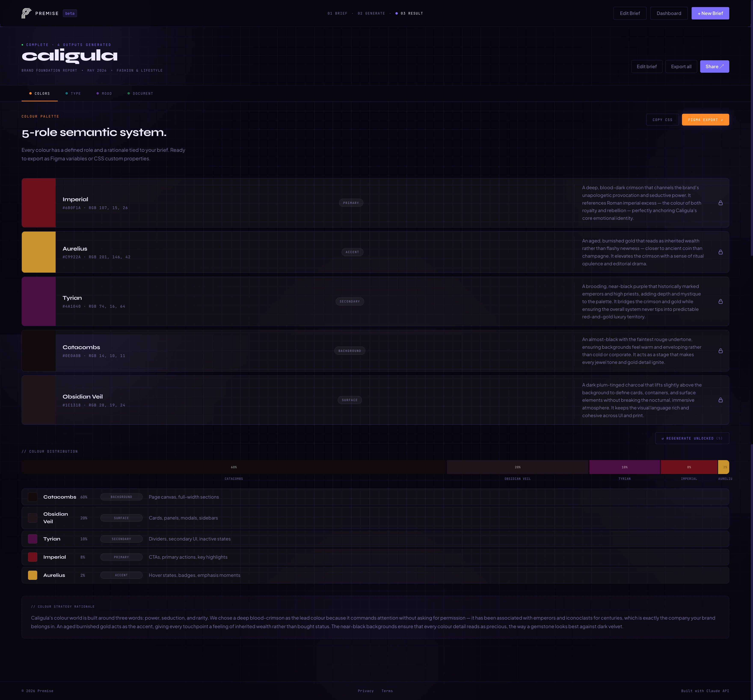This screenshot has width=753, height=700.
Task: Click the caligula brand title
Action: [70, 56]
